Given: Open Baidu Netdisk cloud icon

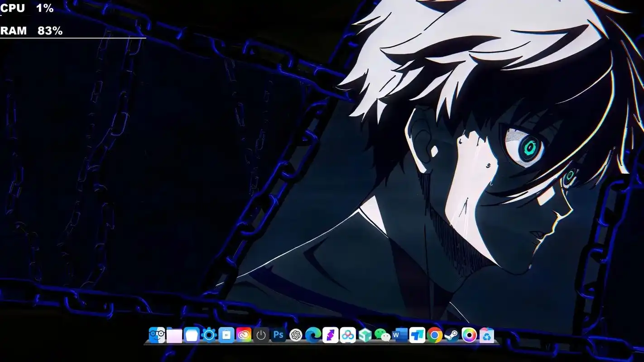Looking at the screenshot, I should click(348, 335).
